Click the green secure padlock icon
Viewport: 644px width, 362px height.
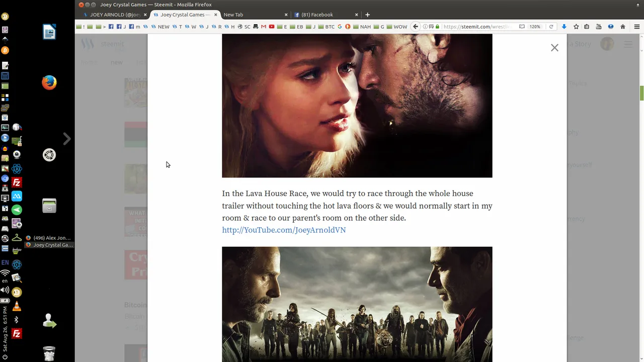pos(437,27)
